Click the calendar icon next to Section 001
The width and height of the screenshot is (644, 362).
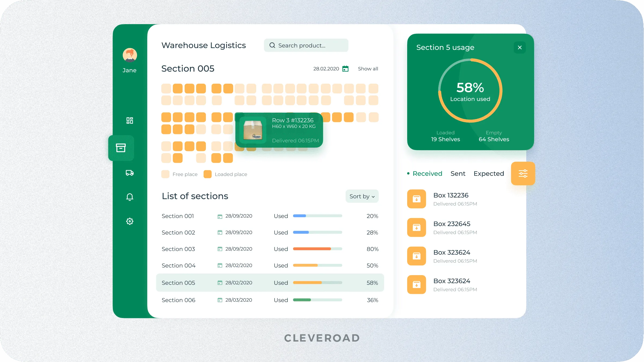coord(219,216)
